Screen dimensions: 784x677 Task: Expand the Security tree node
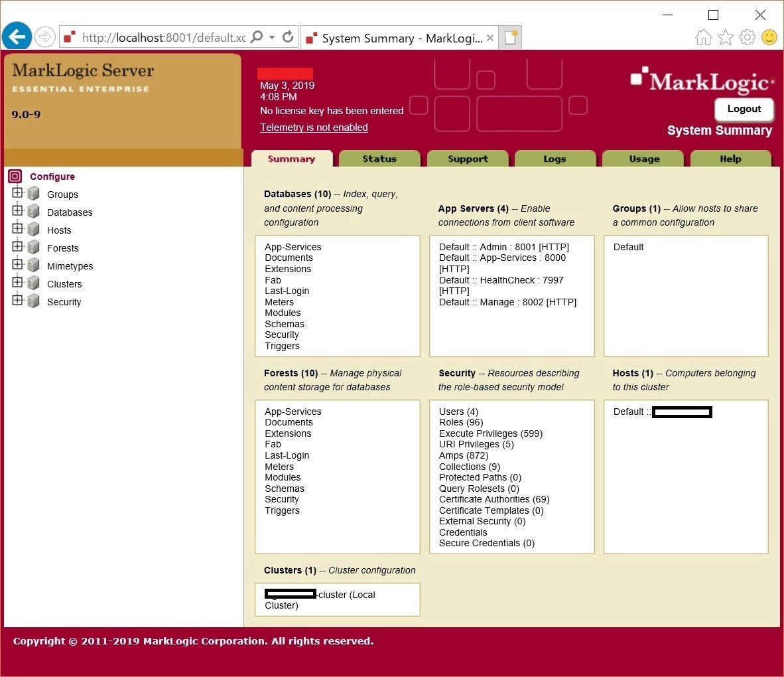point(17,300)
